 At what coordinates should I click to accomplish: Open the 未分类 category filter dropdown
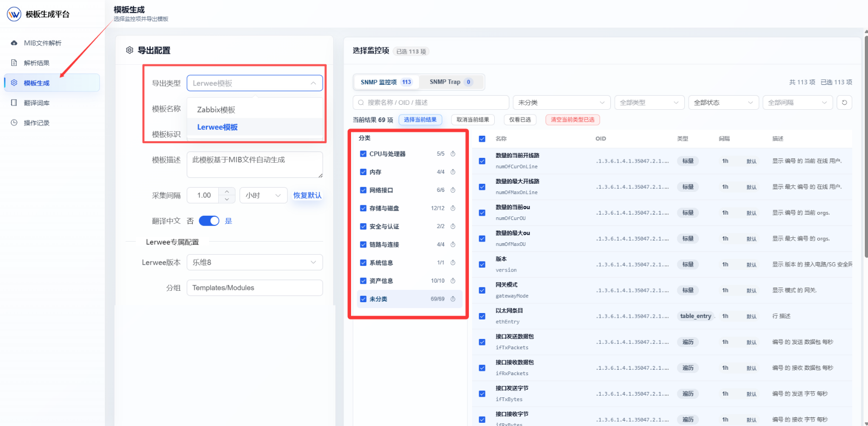pos(562,102)
